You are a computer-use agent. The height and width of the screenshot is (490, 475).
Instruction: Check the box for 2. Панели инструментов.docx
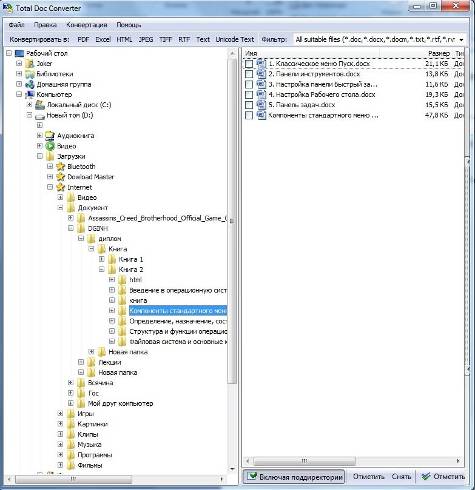click(249, 74)
